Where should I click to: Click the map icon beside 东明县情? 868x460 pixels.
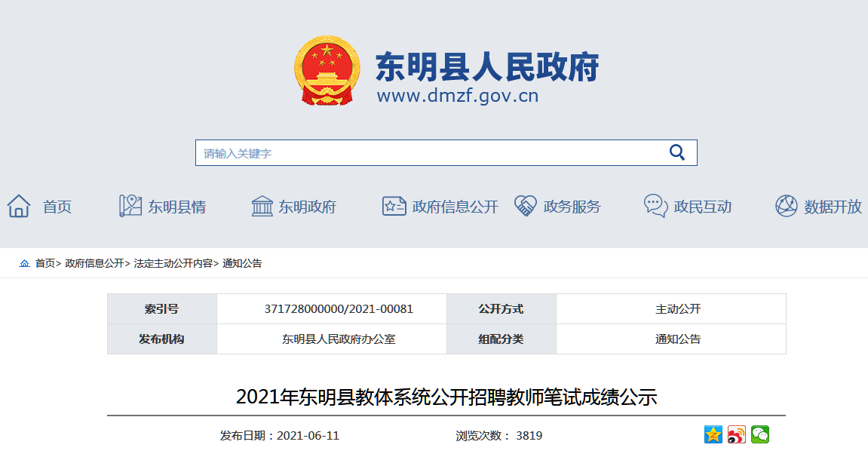pos(130,206)
